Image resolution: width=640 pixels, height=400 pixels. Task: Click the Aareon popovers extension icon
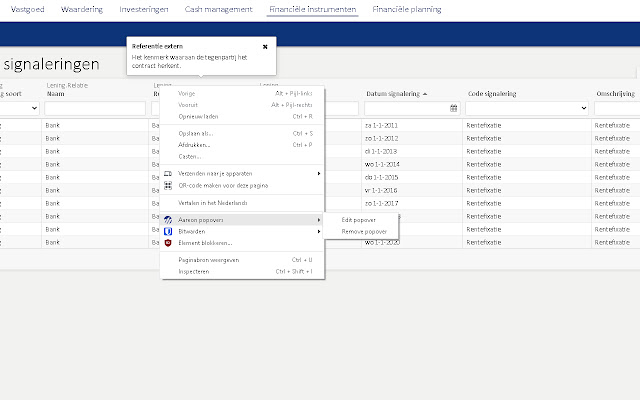click(168, 220)
